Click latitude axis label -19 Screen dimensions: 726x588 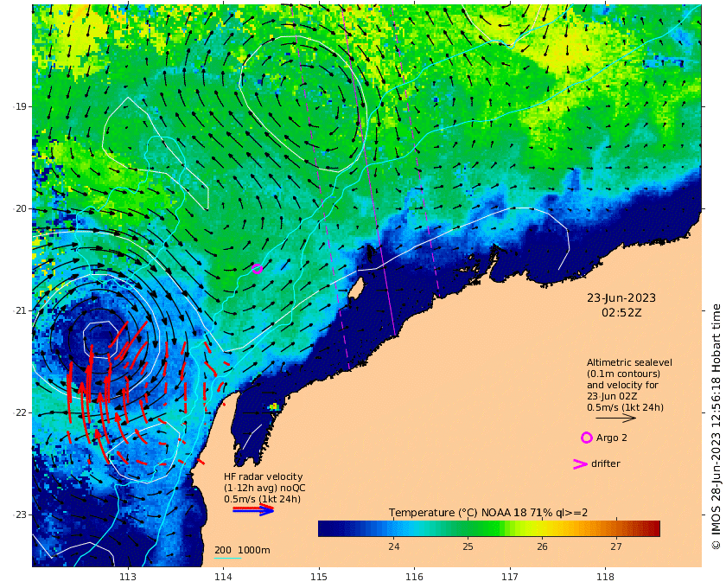19,106
